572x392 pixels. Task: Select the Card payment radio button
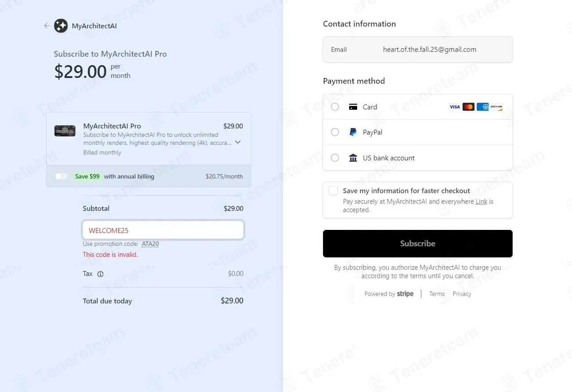(x=335, y=107)
